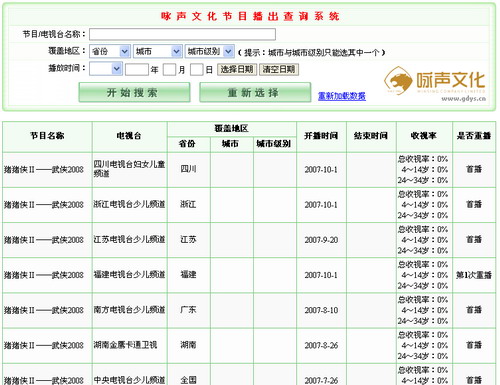Click the 2007-8-10 start date

tap(321, 310)
